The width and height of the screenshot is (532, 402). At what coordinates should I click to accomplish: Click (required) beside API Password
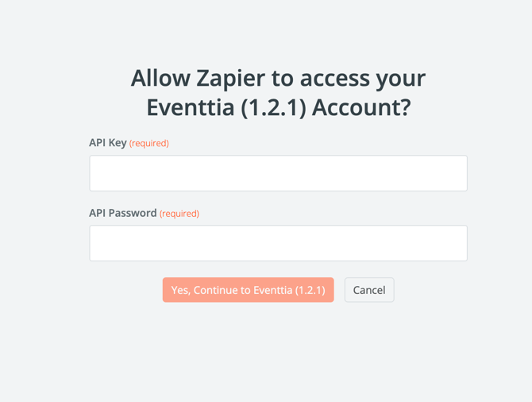179,213
